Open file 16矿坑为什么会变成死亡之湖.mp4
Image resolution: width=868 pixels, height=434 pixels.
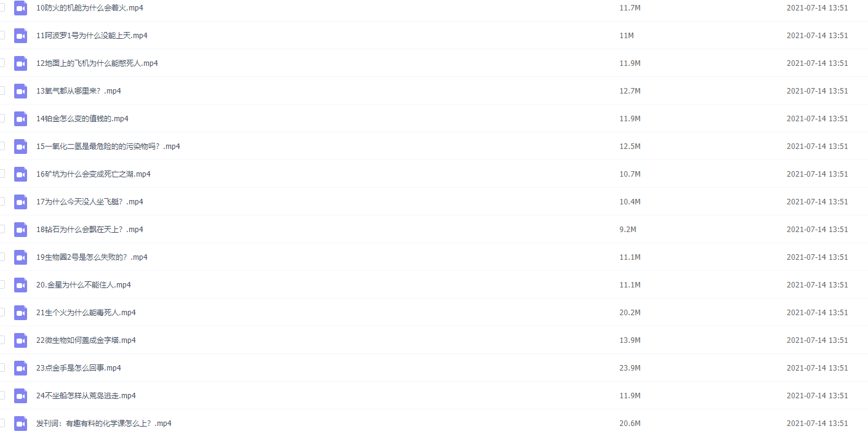coord(94,174)
